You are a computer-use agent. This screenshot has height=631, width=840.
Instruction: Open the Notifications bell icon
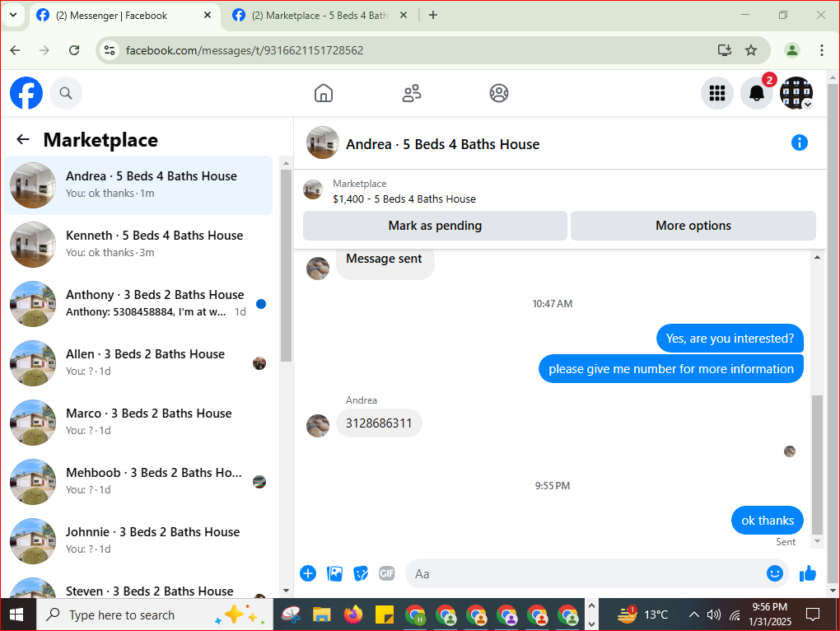(x=757, y=93)
